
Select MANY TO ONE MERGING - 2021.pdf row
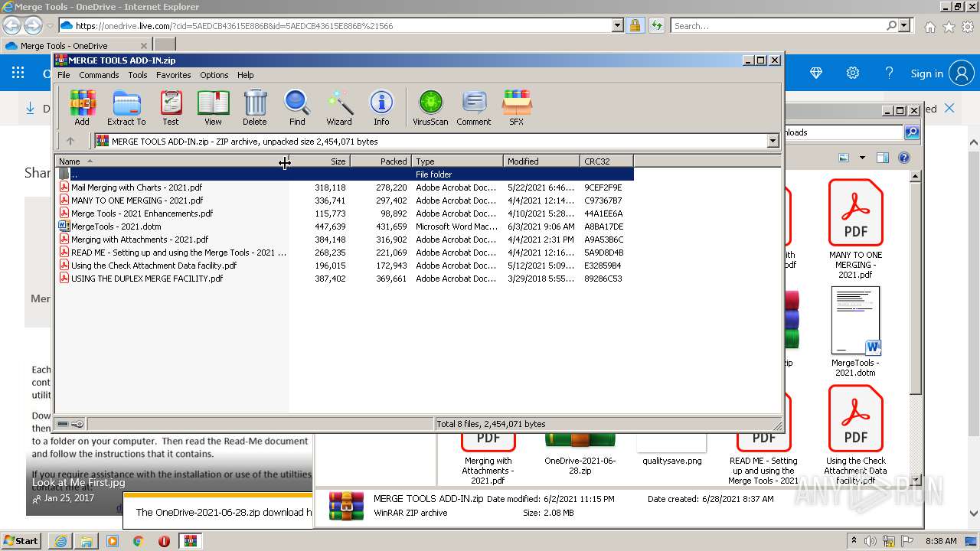pos(345,201)
